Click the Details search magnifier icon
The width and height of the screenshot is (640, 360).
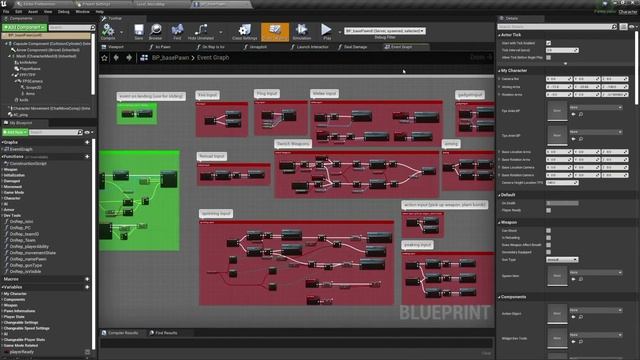pyautogui.click(x=614, y=27)
